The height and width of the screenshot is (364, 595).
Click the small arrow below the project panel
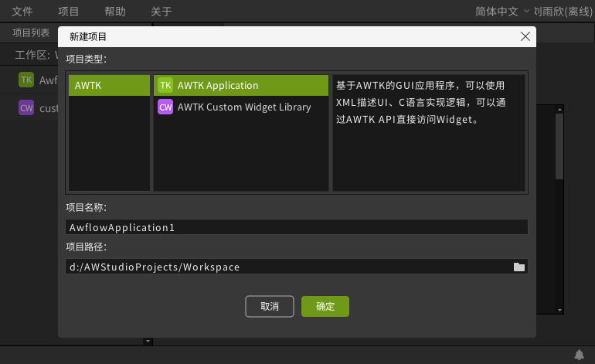(x=147, y=341)
